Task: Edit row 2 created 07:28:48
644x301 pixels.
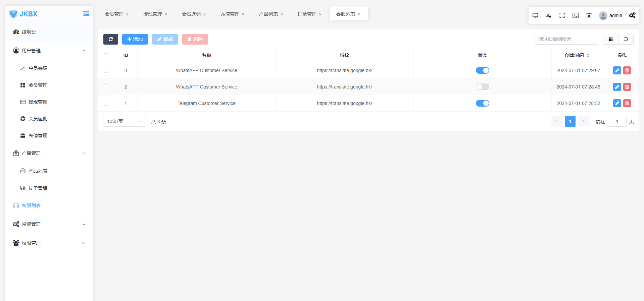Action: click(617, 87)
